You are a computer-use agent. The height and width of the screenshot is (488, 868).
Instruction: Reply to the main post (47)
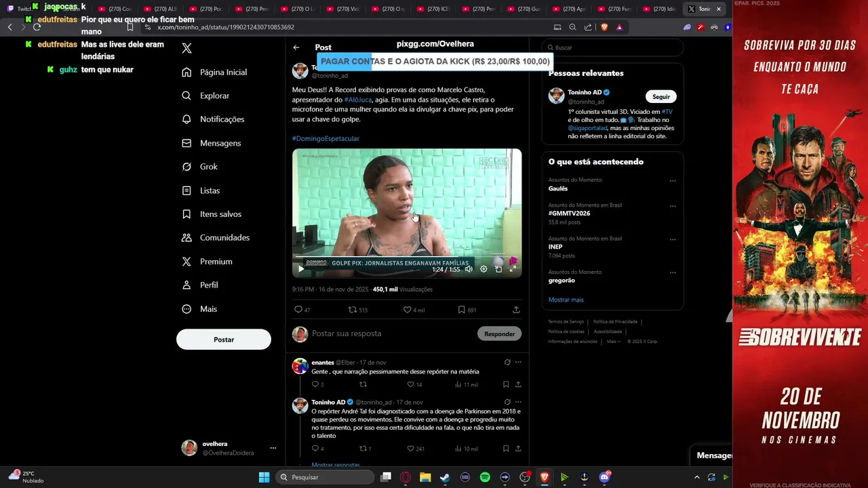[302, 310]
